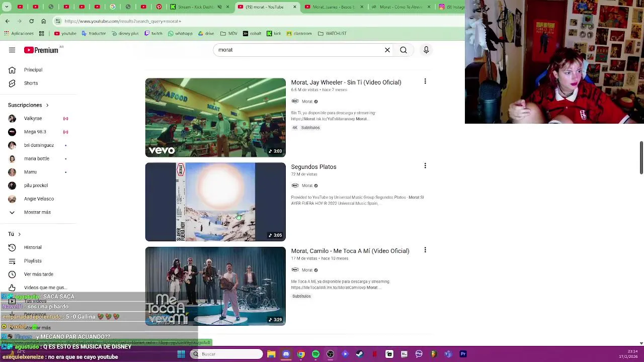Click the browser forward arrow
Viewport: 644px width, 362px height.
click(x=19, y=21)
